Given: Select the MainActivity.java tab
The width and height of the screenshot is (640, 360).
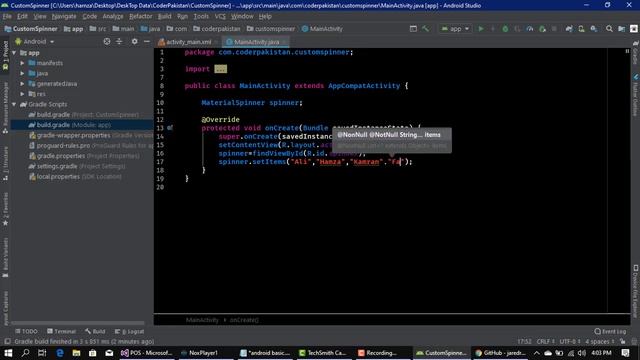Looking at the screenshot, I should click(256, 42).
